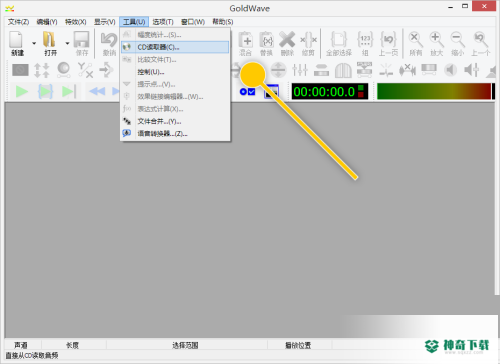
Task: Open the 编辑(Y) menu
Action: [x=47, y=22]
